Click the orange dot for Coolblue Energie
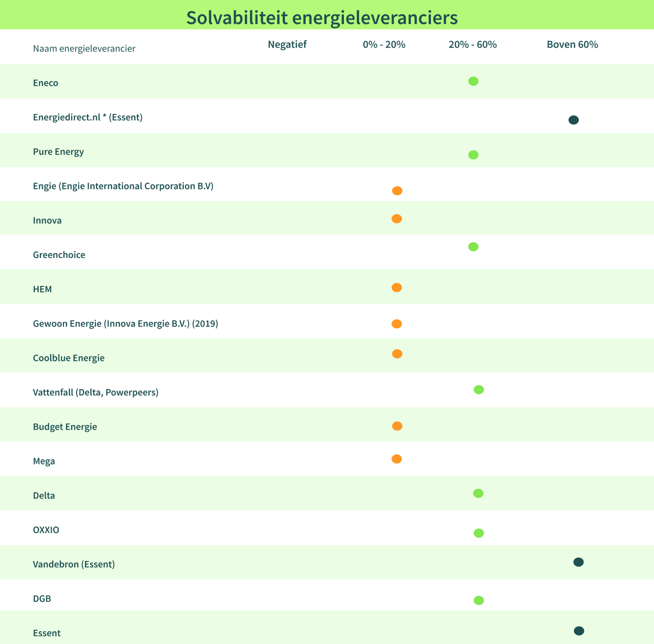Screen dimensions: 654x644 coord(397,354)
